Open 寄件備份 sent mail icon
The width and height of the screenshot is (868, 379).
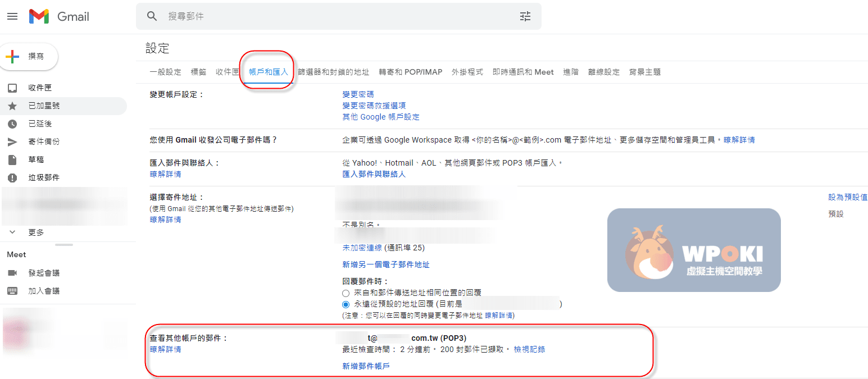point(12,141)
